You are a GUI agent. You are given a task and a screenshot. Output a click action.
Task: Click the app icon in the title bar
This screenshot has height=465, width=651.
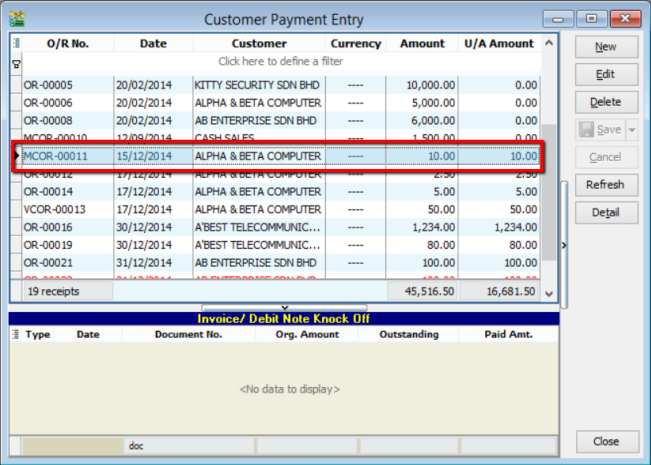point(19,19)
